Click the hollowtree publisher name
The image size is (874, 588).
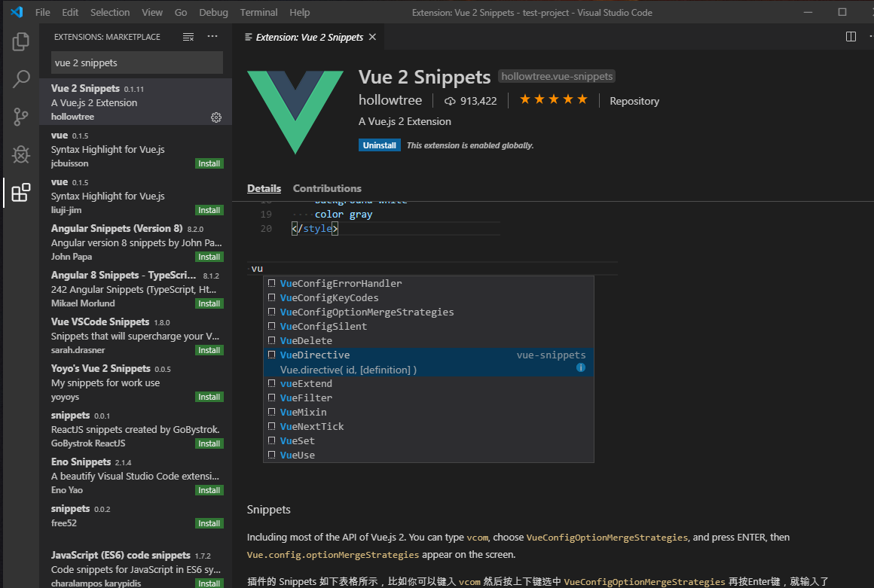390,100
